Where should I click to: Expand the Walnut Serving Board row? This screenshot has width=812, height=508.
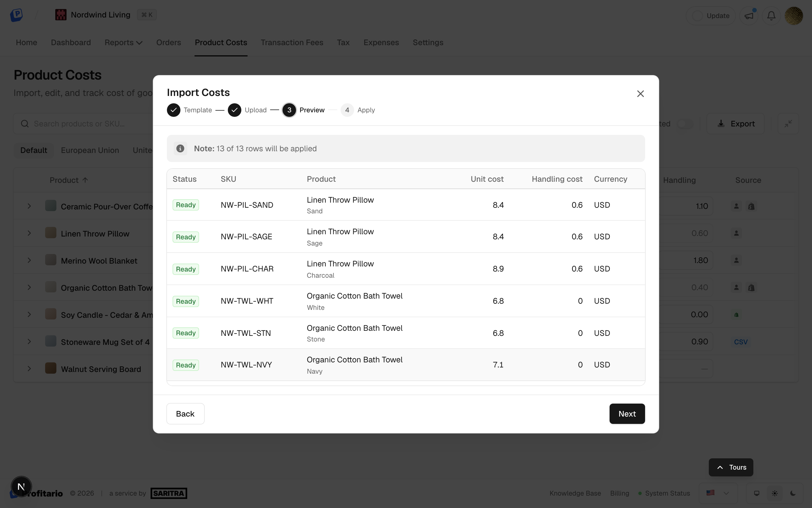[x=29, y=369]
